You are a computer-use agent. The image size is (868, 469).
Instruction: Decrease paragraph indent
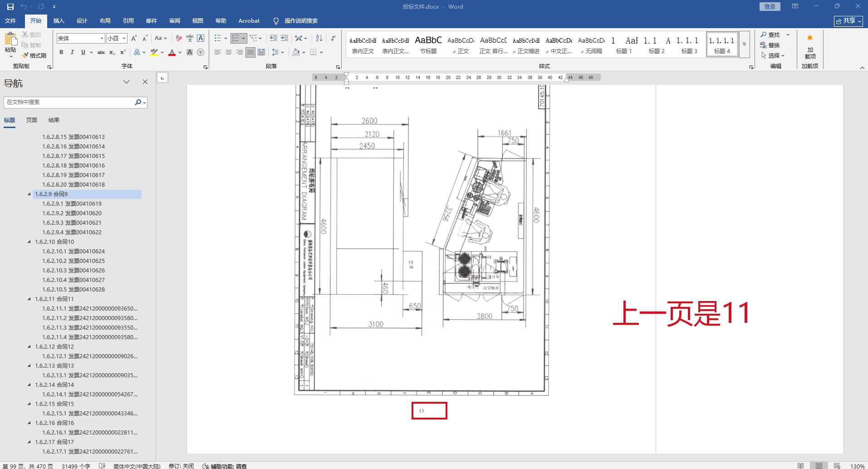click(273, 39)
